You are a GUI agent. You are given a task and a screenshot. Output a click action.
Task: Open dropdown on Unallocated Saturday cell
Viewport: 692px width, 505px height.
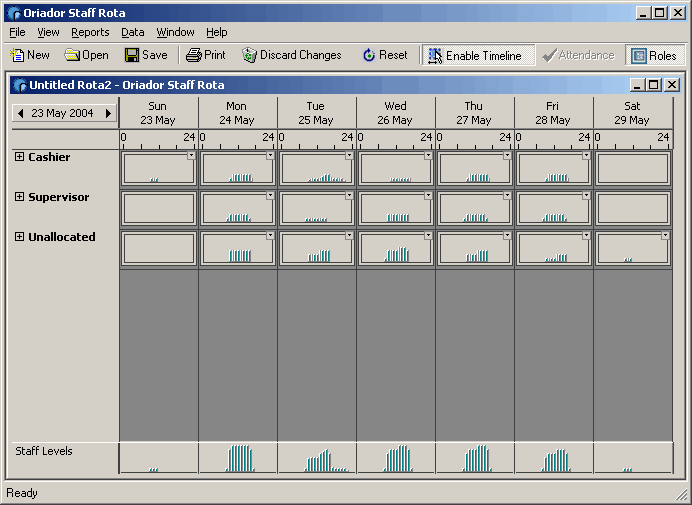665,236
